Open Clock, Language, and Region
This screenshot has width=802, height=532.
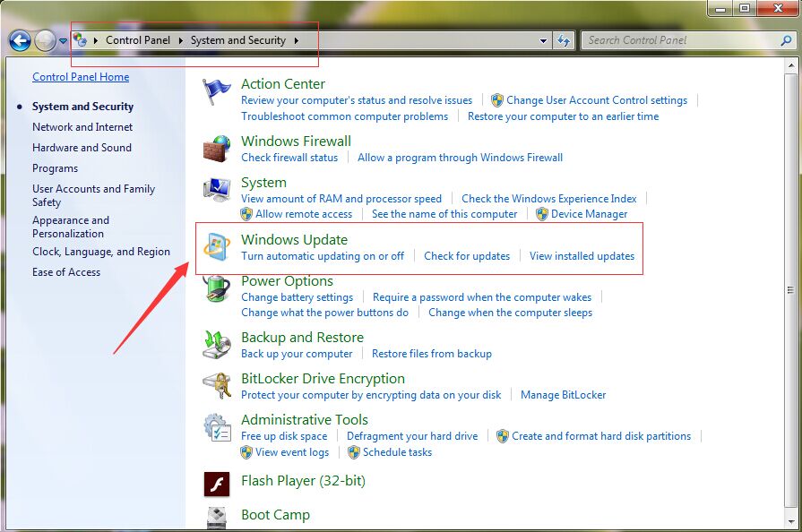tap(101, 252)
